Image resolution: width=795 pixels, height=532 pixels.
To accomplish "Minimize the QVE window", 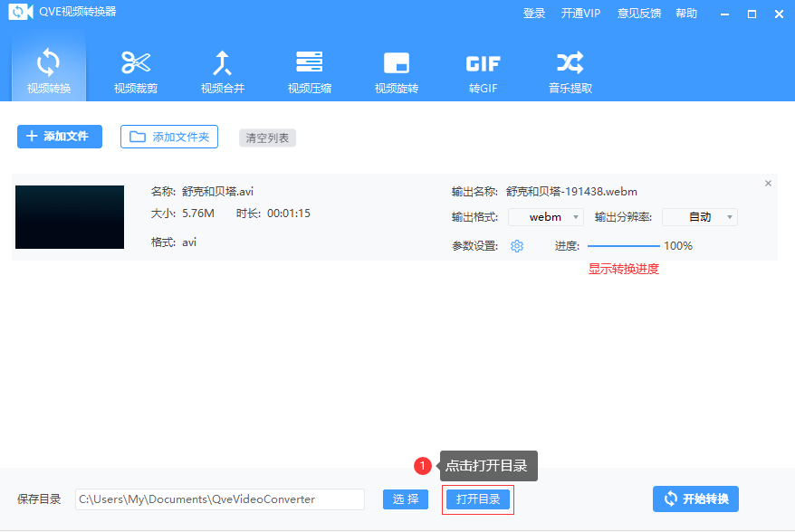I will pyautogui.click(x=724, y=14).
